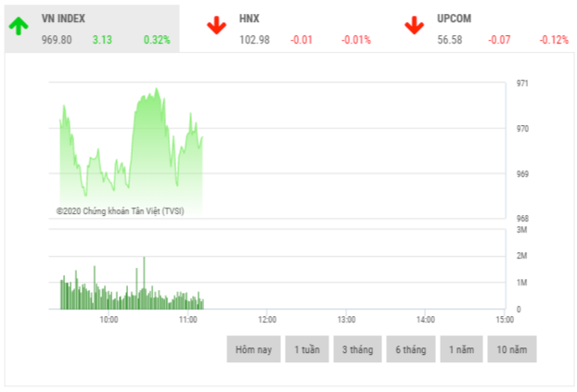Display the 1 năm chart range
The width and height of the screenshot is (577, 392).
[459, 349]
